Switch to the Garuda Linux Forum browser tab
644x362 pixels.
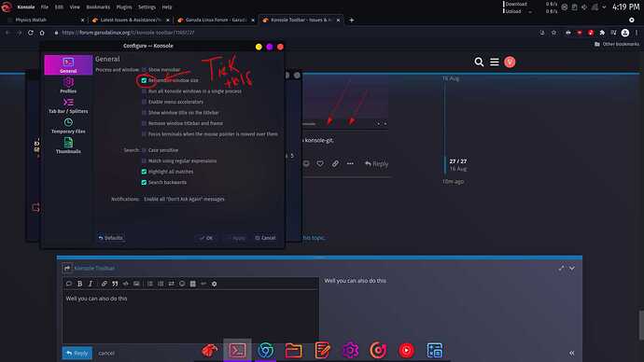(x=216, y=20)
